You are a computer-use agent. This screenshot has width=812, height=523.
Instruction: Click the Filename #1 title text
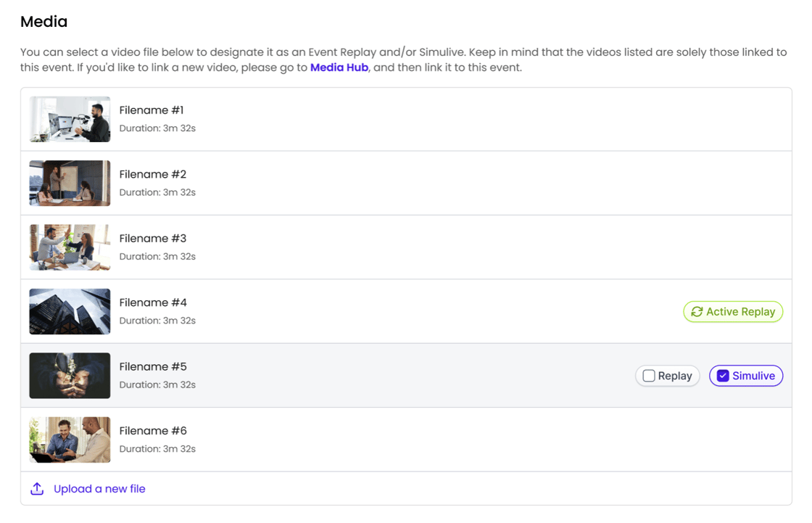tap(152, 110)
